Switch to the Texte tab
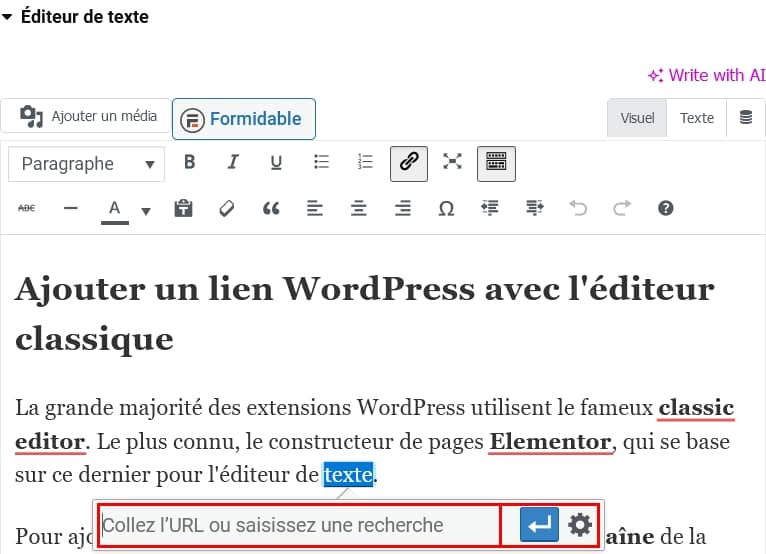The image size is (766, 554). [697, 118]
